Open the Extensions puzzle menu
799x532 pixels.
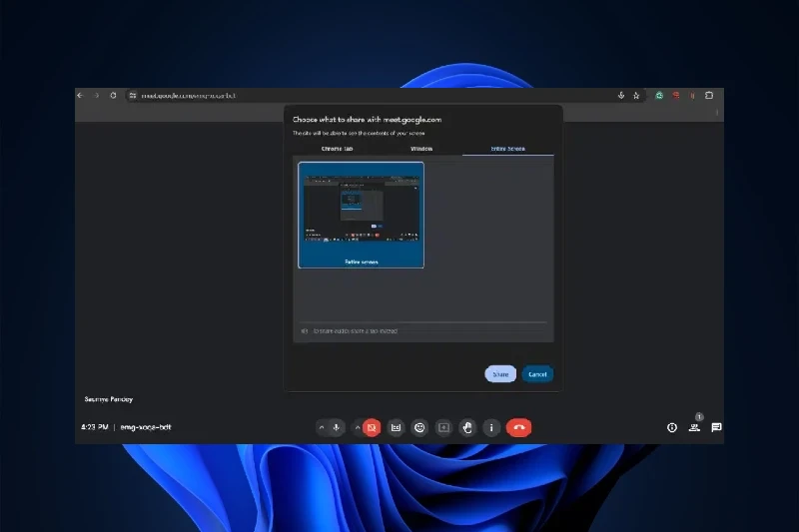[709, 95]
